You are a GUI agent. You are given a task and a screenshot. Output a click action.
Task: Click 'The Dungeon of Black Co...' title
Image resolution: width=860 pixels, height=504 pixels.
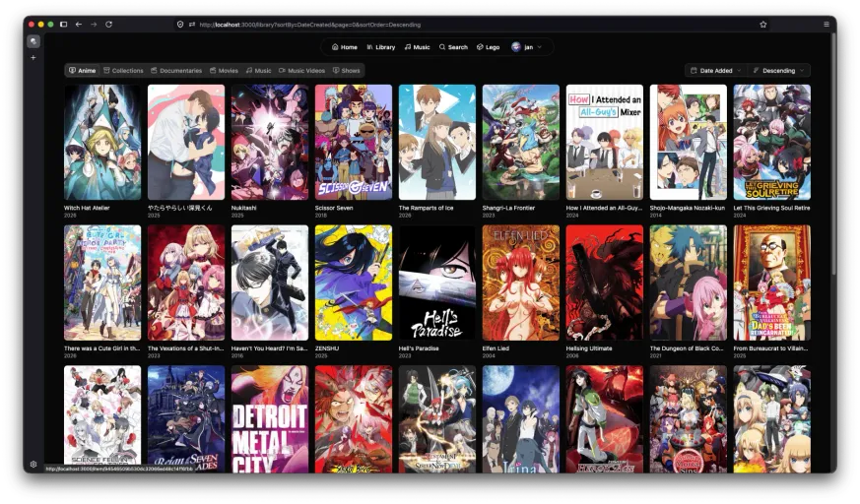coord(687,348)
